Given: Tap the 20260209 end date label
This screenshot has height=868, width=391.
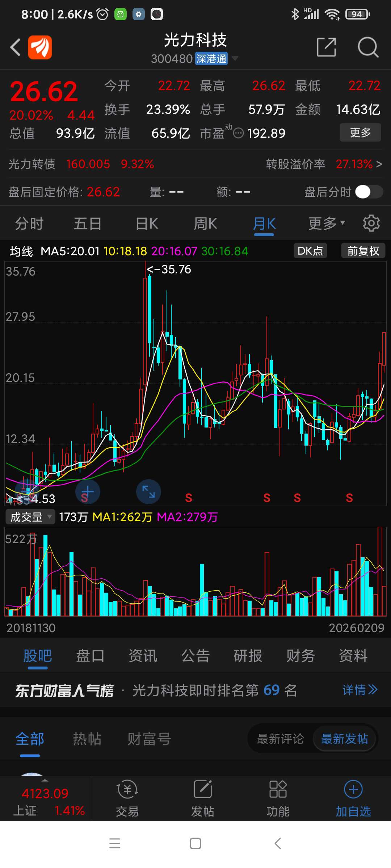Looking at the screenshot, I should 357,628.
